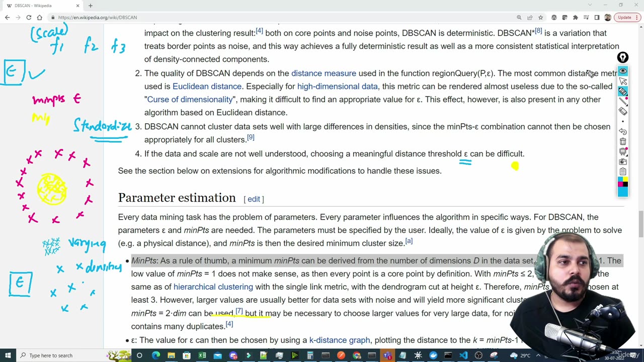The image size is (644, 362).
Task: Pick magenta color swatch in annotation palette
Action: click(x=620, y=184)
